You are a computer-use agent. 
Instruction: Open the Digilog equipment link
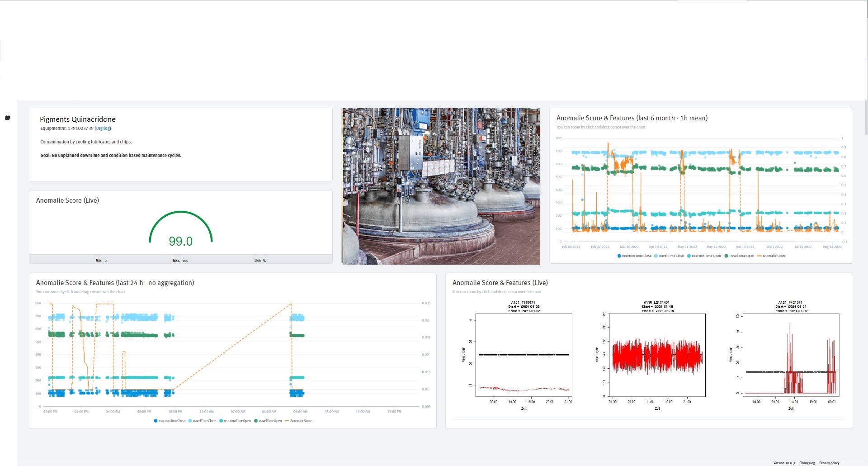103,128
